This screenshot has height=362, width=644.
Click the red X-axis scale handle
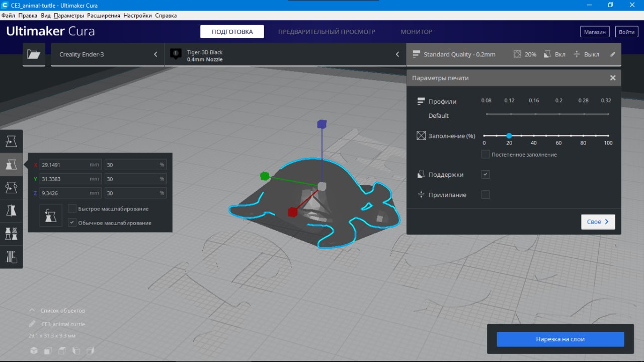[x=292, y=212]
